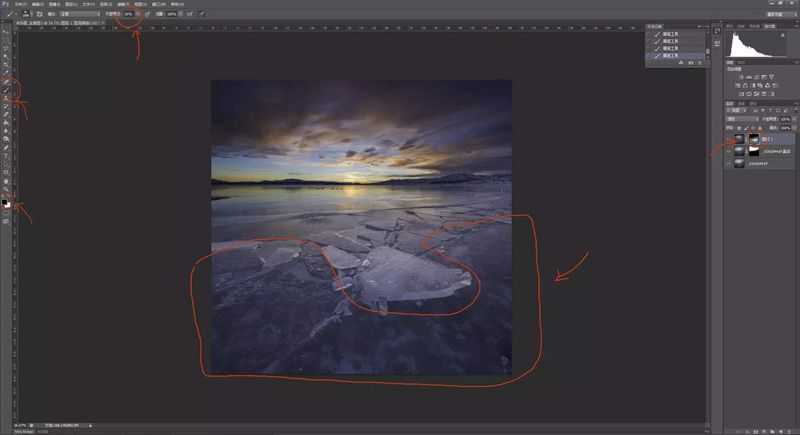Open the layer blending mode dropdown
The height and width of the screenshot is (435, 800).
pyautogui.click(x=742, y=119)
